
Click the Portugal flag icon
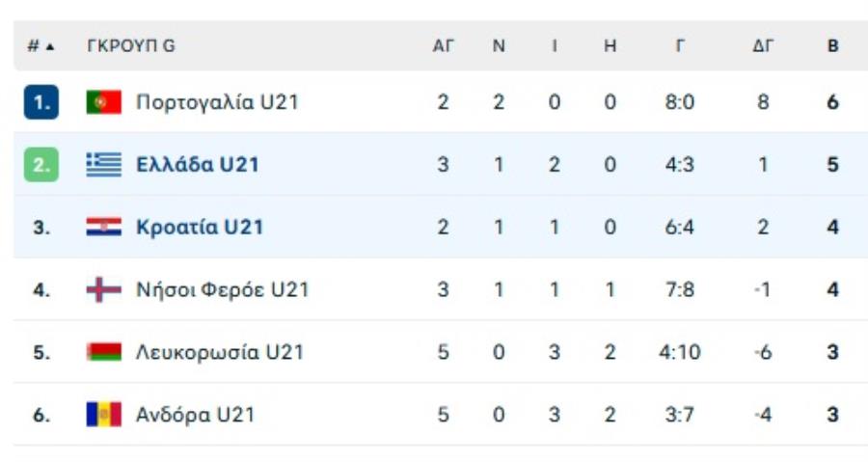(x=103, y=102)
